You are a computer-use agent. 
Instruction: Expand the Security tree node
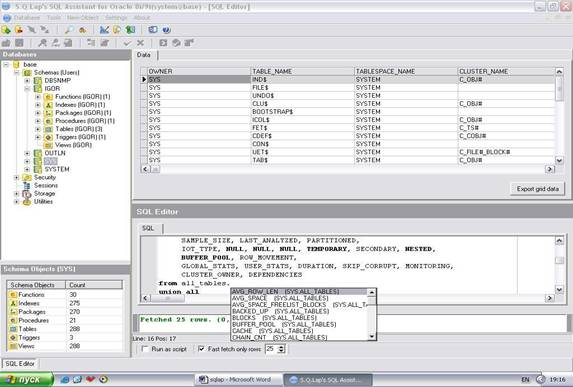(16, 178)
